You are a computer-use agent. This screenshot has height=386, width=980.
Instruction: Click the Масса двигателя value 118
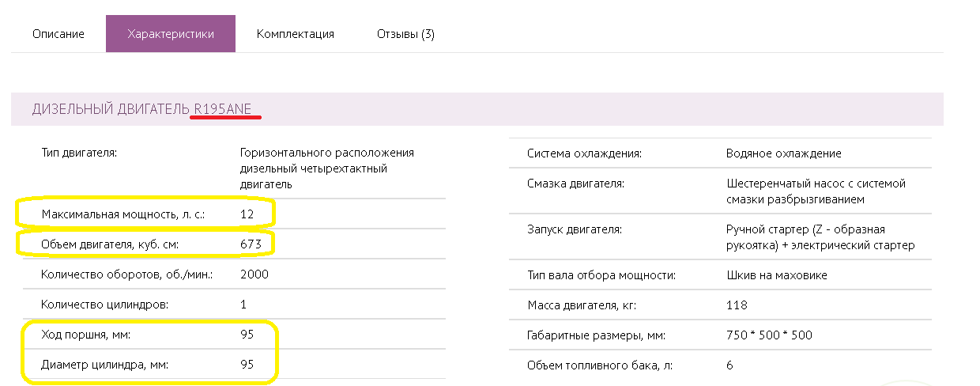click(x=737, y=305)
